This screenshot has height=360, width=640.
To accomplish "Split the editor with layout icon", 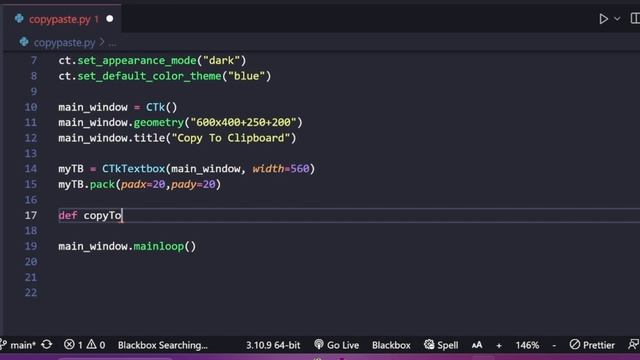I will tap(635, 19).
